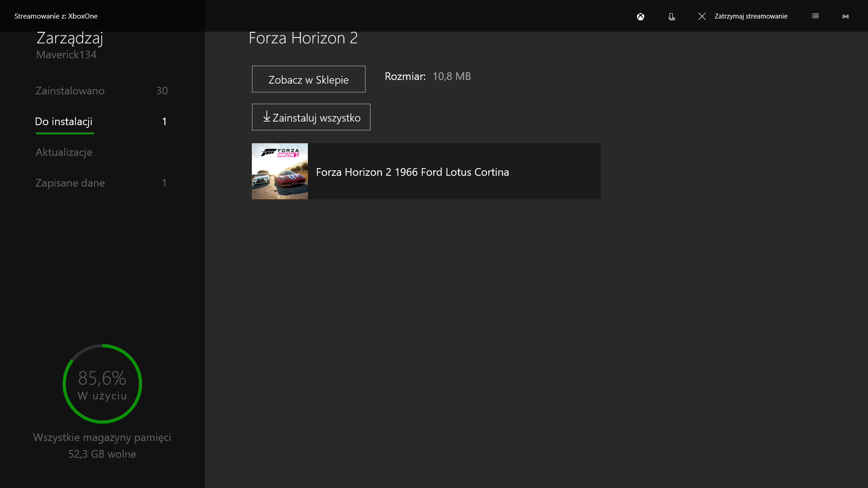Open the Xbox home button icon
The width and height of the screenshot is (868, 488).
641,17
